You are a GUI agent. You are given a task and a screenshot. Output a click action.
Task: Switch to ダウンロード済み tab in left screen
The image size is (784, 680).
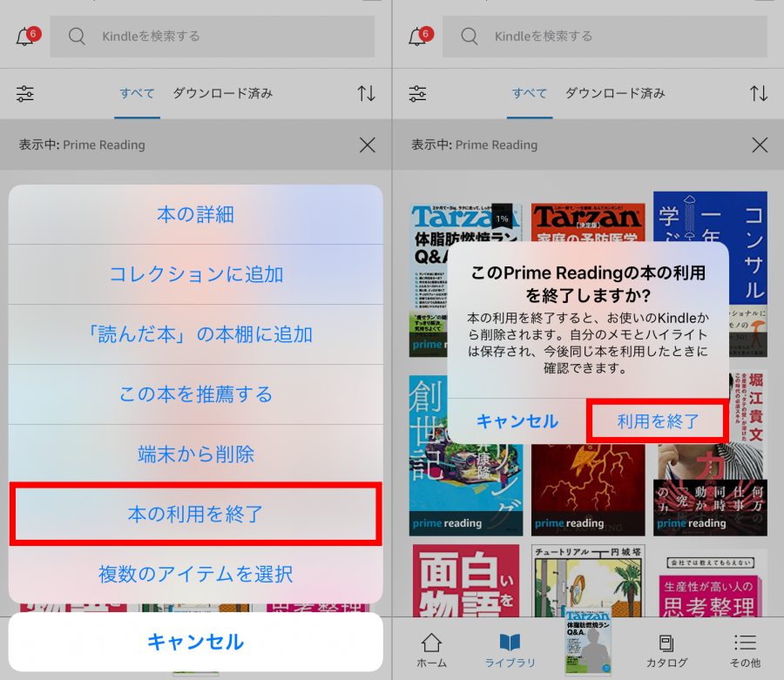coord(222,93)
